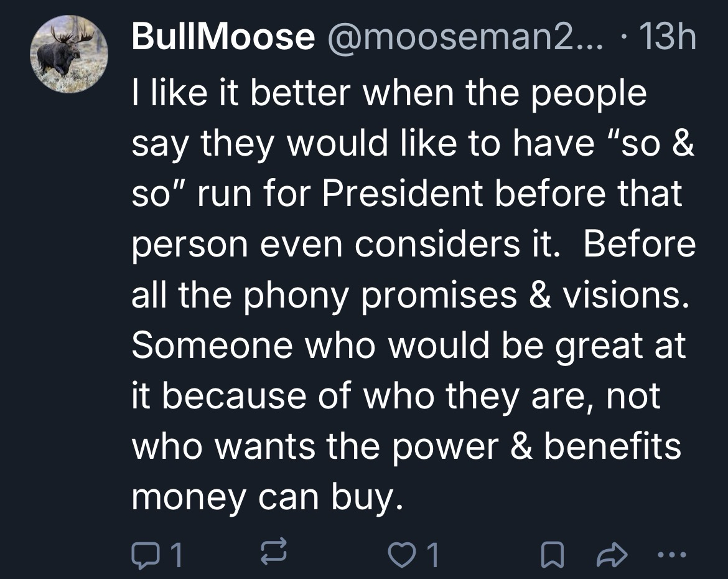Screen dimensions: 728x579
Task: Click the reply speech bubble icon
Action: pos(145,555)
